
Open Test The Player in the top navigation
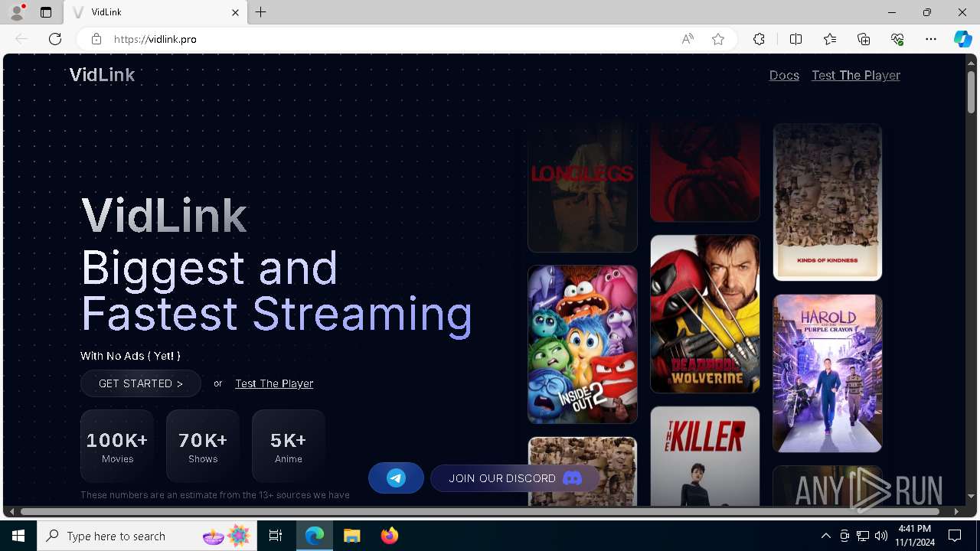tap(856, 75)
